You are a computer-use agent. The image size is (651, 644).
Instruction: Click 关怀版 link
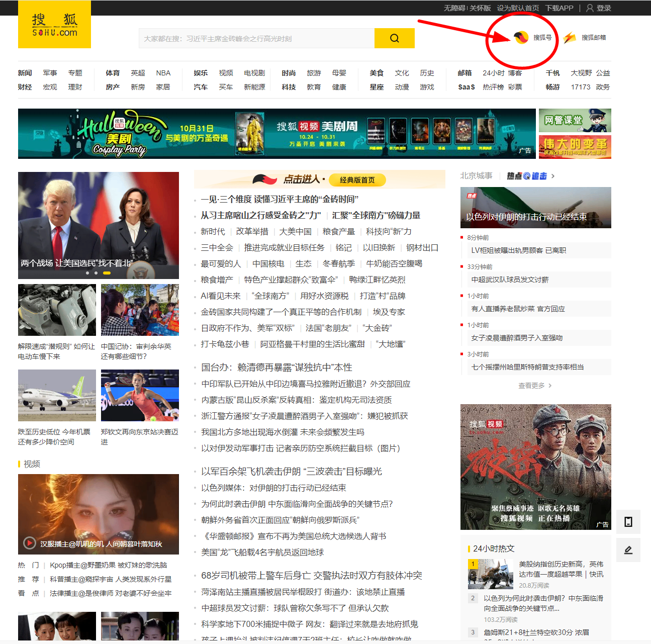pyautogui.click(x=480, y=8)
